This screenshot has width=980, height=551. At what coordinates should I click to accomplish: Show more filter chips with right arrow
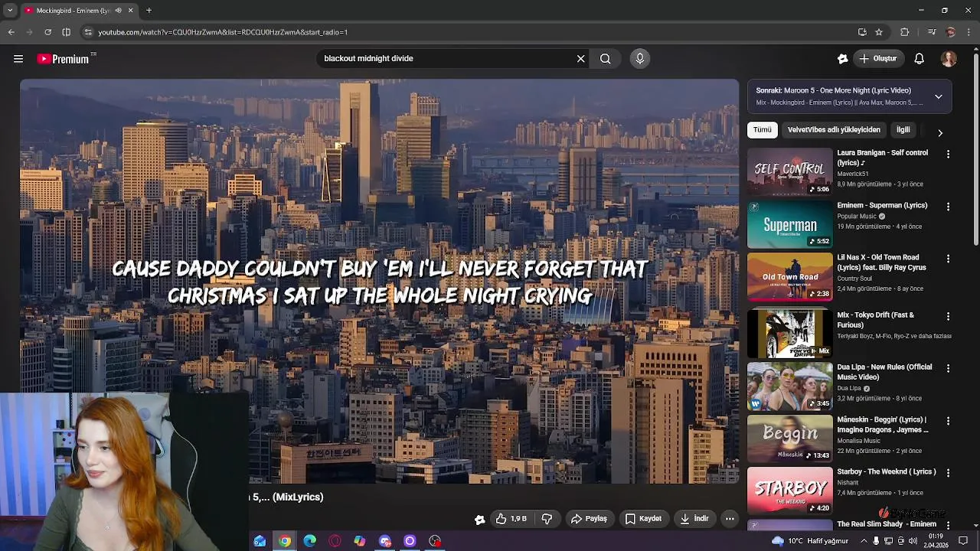940,132
